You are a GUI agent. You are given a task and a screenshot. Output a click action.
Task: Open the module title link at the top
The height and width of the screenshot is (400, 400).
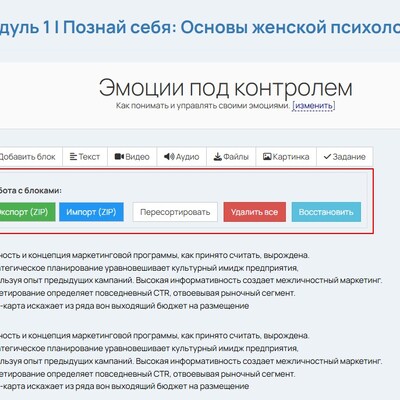[200, 27]
